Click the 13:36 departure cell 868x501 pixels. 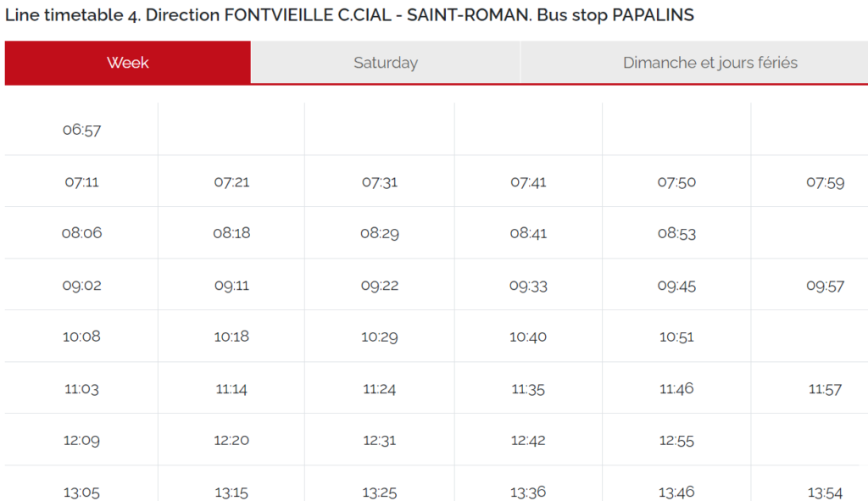click(528, 490)
